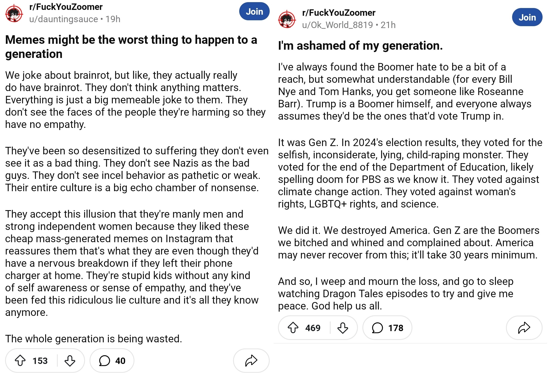Open r/FuckYouZoomer subreddit link on left post
This screenshot has height=392, width=557.
[66, 7]
